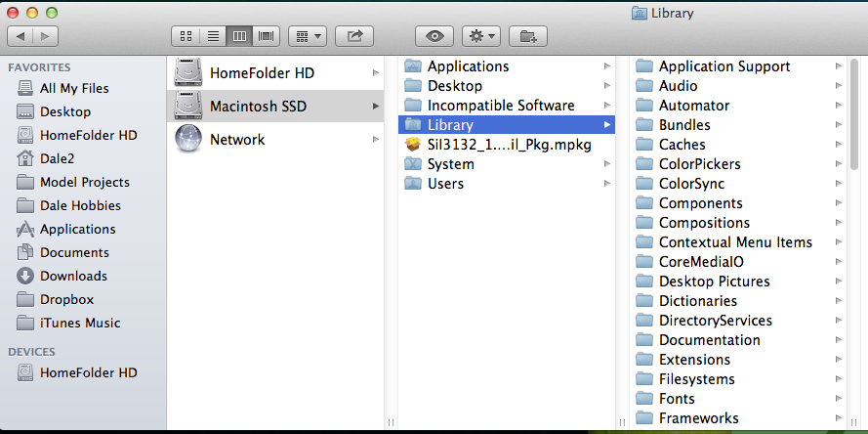Click the Share toolbar button

(x=354, y=36)
